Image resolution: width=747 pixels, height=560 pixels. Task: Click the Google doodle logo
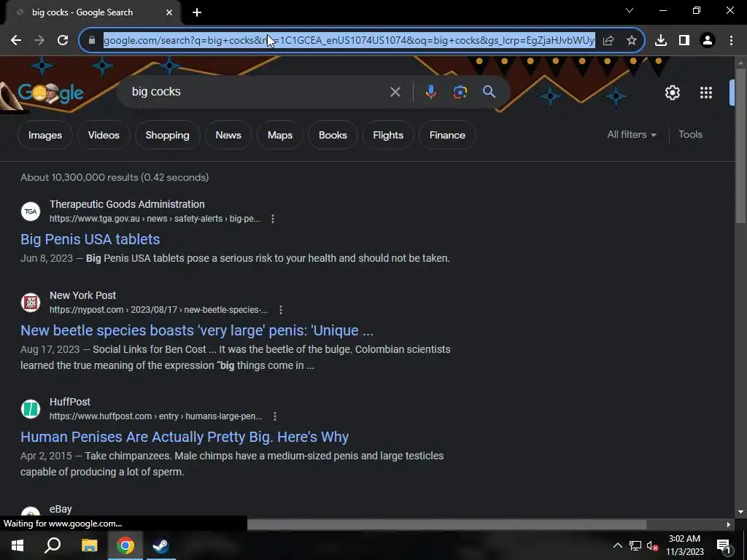click(50, 93)
